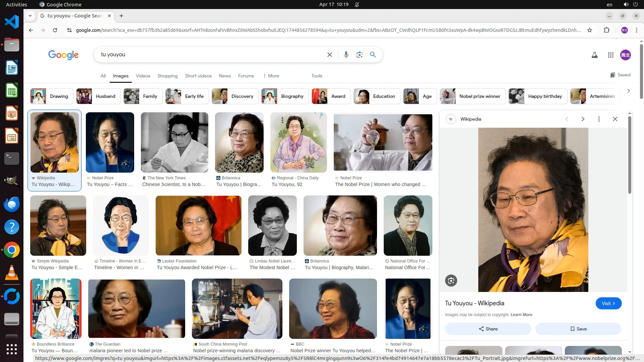Open three-dot menu in preview panel
The width and height of the screenshot is (644, 362).
tap(599, 119)
